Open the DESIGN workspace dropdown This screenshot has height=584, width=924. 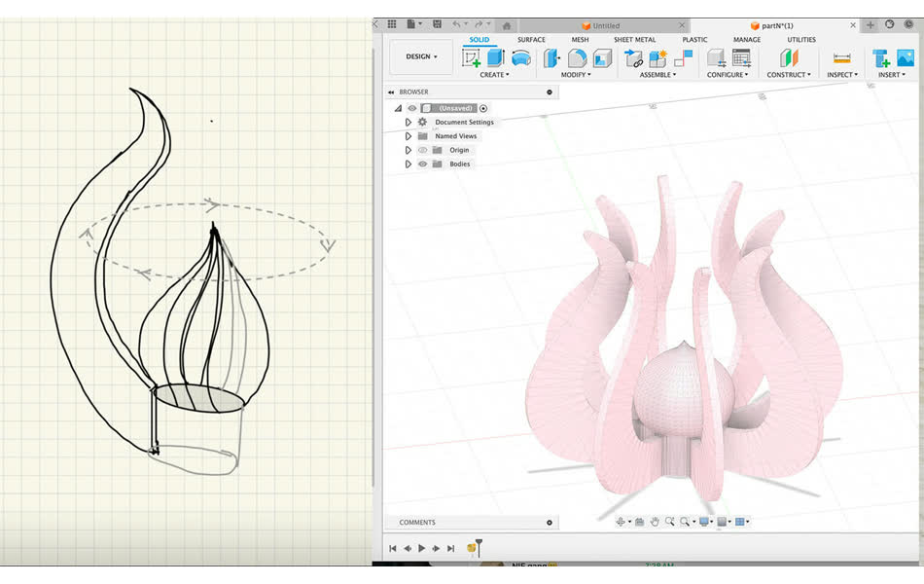(421, 57)
